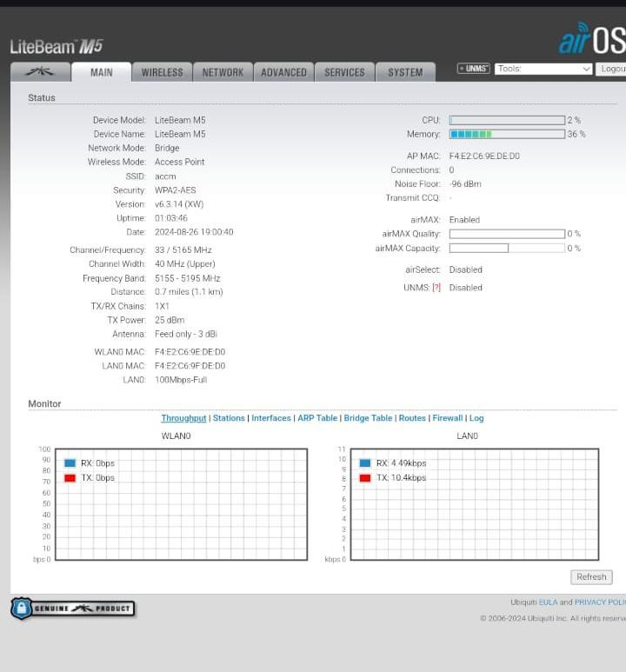
Task: Click the date value 2024-08-26 19:00:40
Action: click(x=194, y=232)
